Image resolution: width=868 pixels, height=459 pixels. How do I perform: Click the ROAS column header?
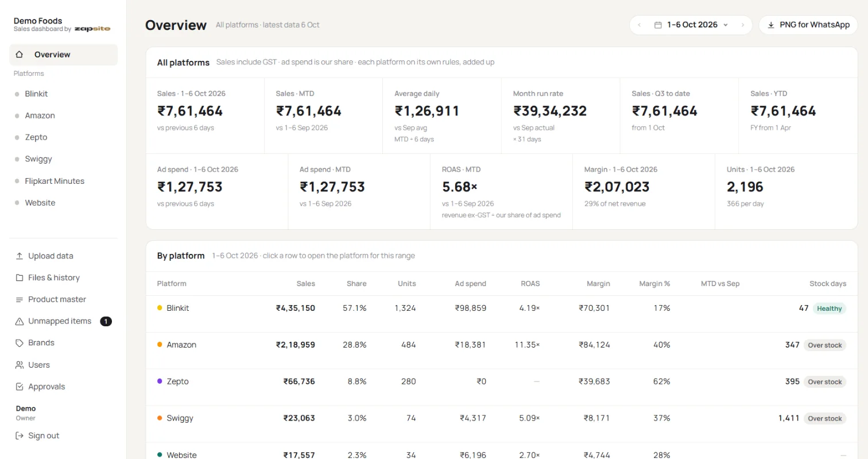coord(530,284)
